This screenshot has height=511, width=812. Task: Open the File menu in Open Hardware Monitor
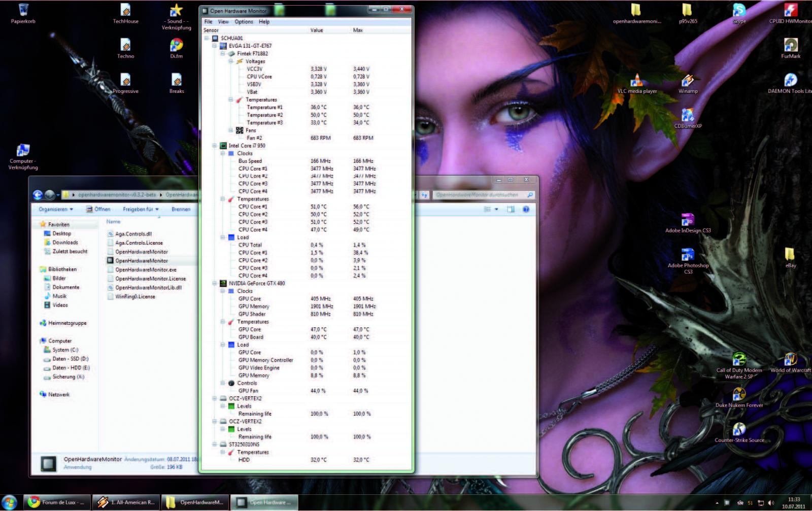(x=208, y=22)
